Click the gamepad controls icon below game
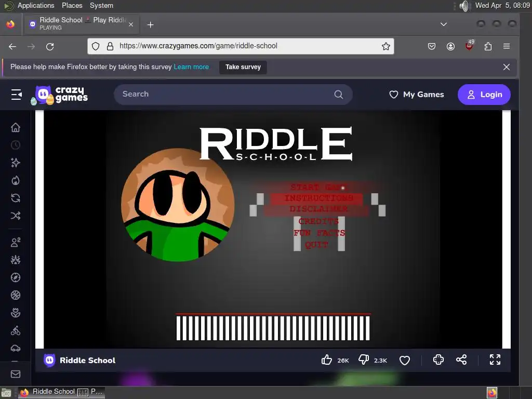Viewport: 532px width, 399px height. pos(438,360)
